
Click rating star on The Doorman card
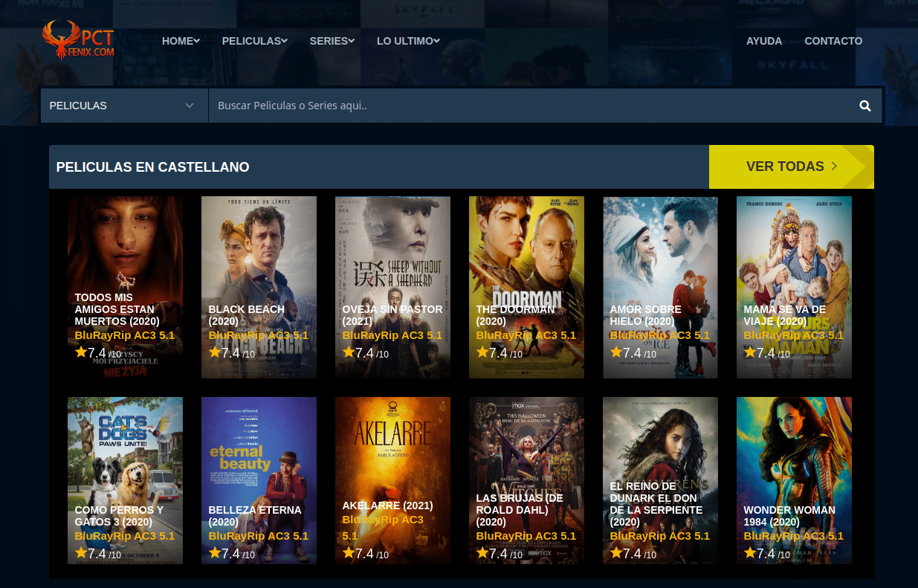tap(482, 352)
